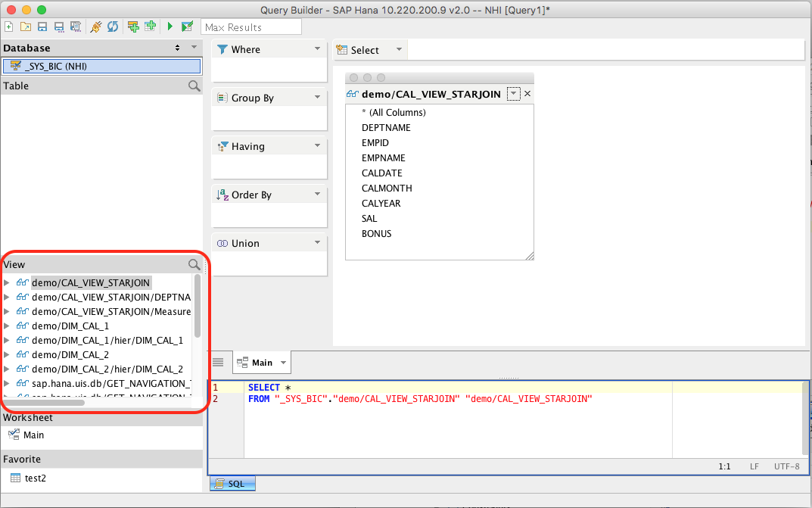Click the Select table icon

pos(342,50)
